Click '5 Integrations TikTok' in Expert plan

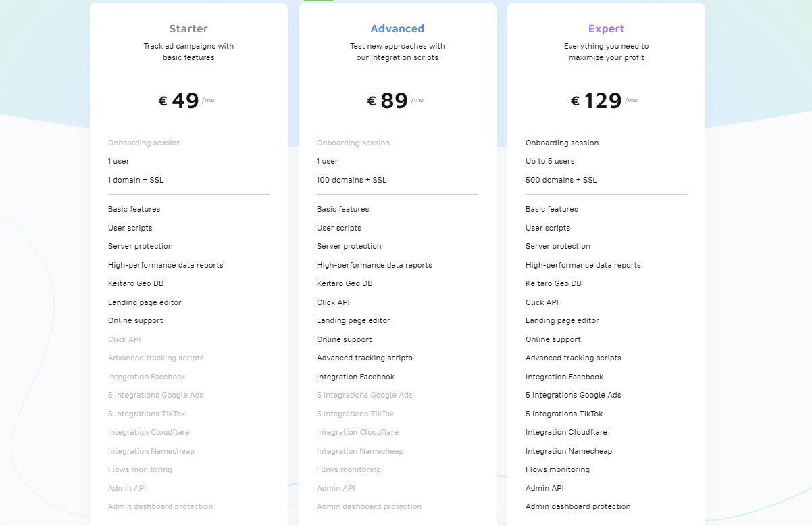(x=564, y=414)
